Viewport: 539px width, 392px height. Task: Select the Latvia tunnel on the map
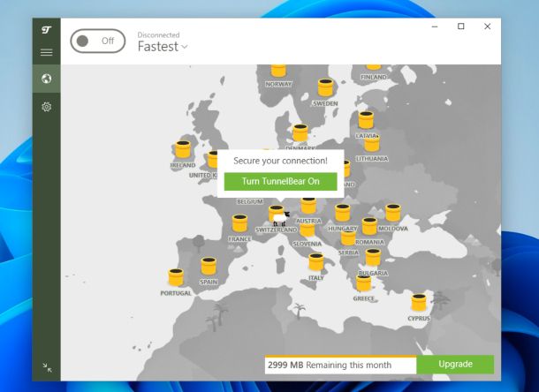pos(366,120)
